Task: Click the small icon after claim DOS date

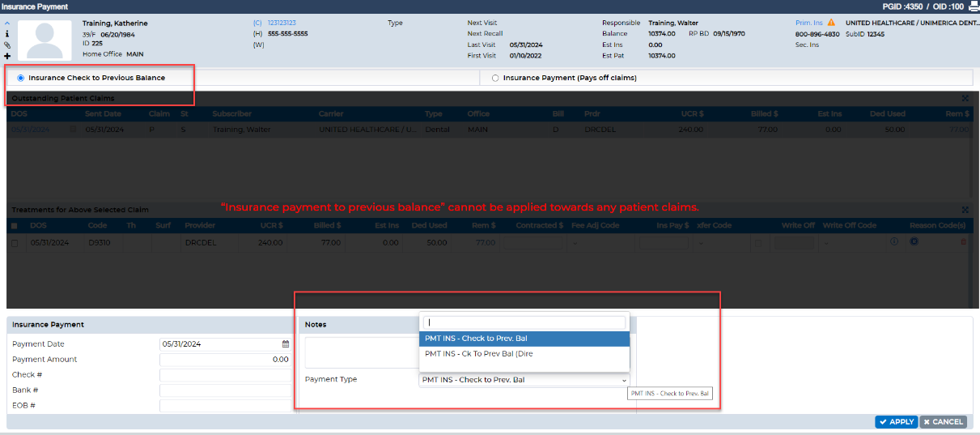Action: click(73, 129)
